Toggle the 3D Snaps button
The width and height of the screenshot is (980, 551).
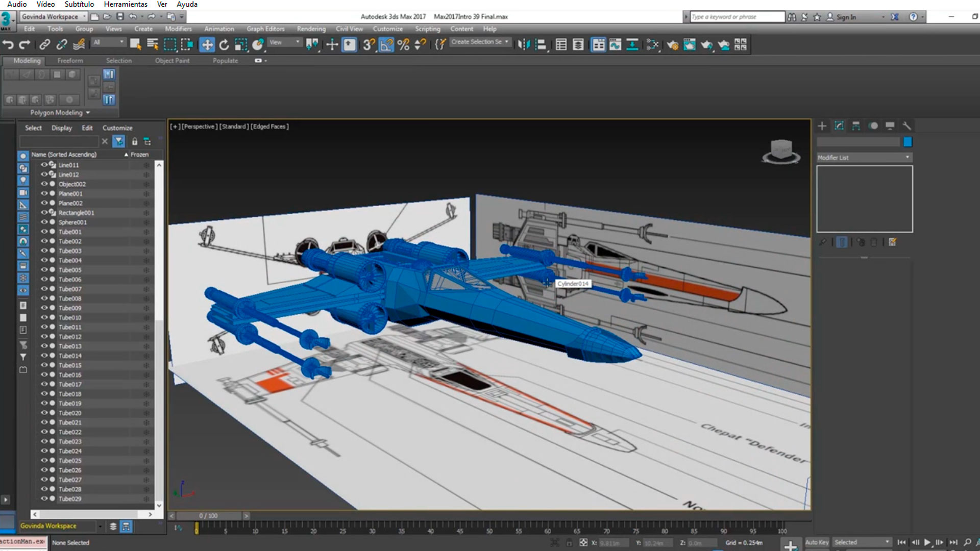pos(369,45)
